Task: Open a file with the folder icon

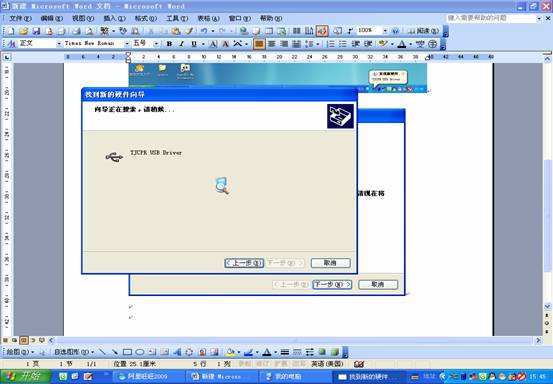Action: click(24, 31)
